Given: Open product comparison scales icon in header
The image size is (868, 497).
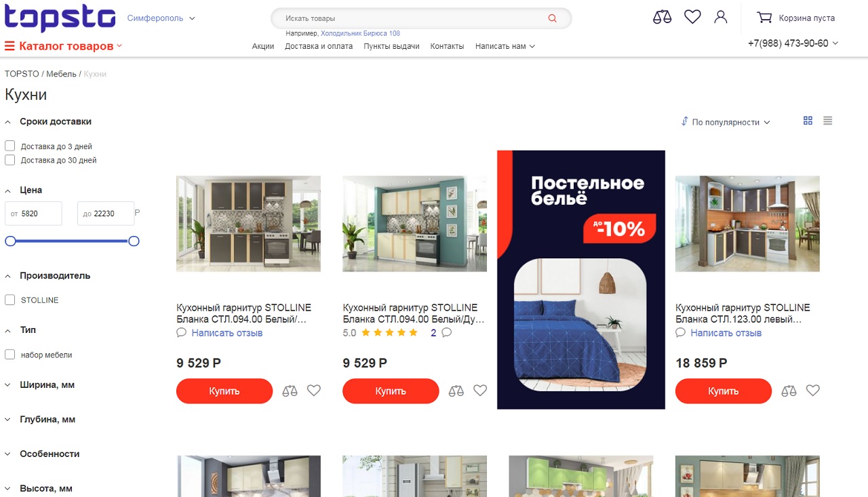Looking at the screenshot, I should (662, 17).
